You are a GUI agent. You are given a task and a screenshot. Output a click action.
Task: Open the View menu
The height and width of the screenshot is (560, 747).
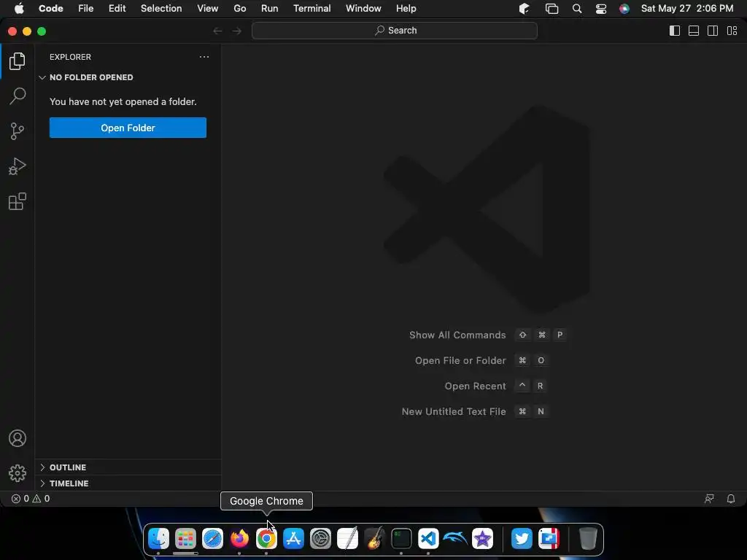[x=208, y=9]
